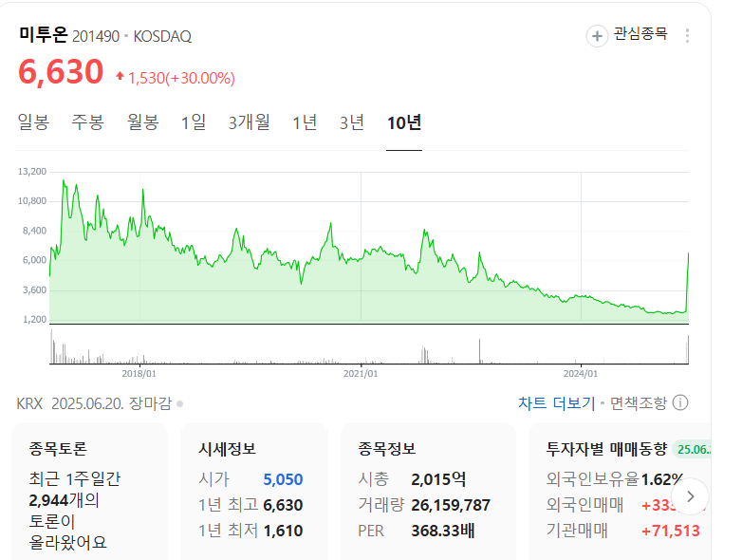742x560 pixels.
Task: Click the change value 1,530(+30.00%)
Action: [x=182, y=78]
